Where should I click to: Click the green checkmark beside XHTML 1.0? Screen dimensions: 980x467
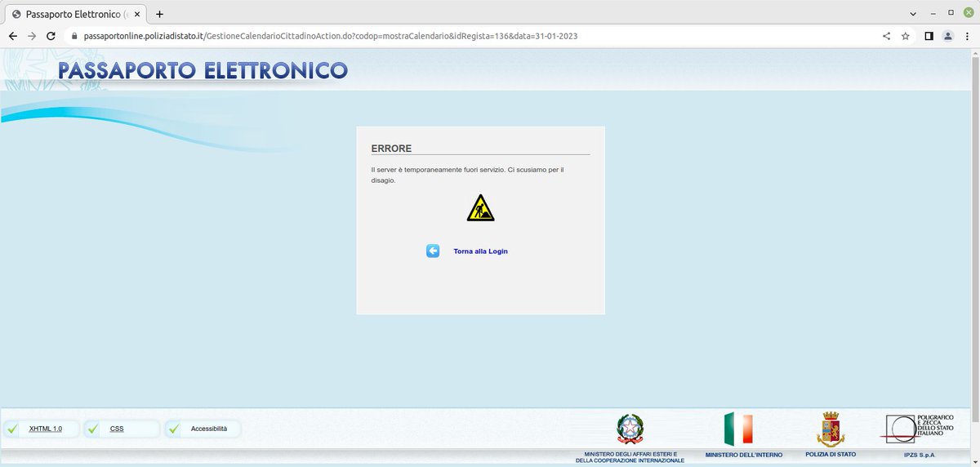(x=12, y=429)
